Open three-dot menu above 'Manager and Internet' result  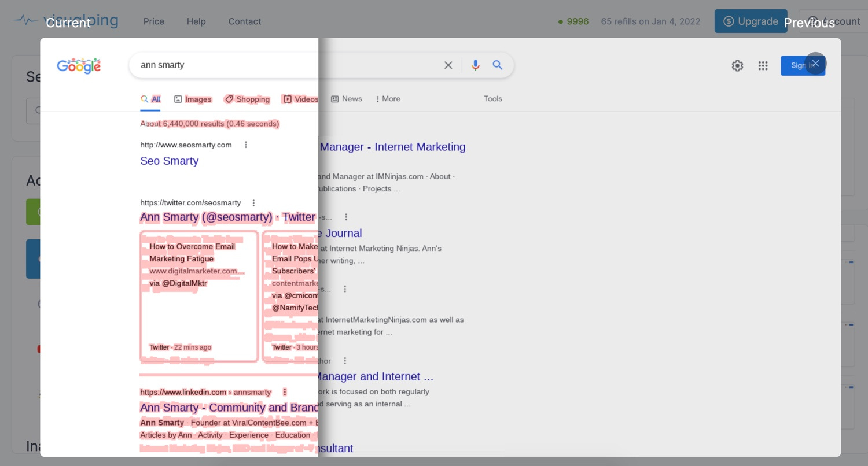[345, 361]
